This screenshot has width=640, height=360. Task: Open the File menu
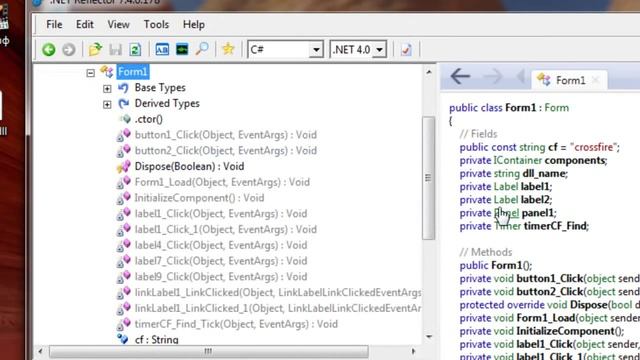click(54, 24)
